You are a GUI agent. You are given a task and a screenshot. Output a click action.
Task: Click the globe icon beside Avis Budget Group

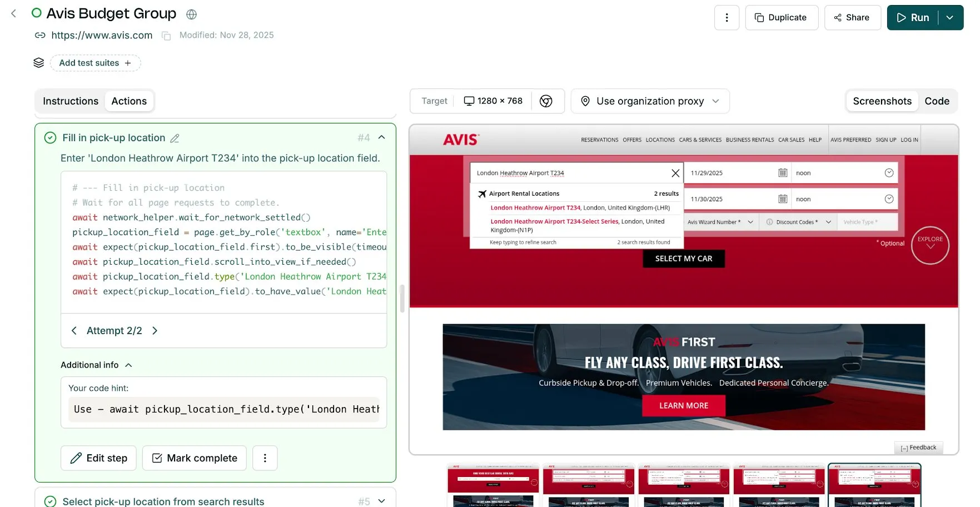(x=191, y=14)
